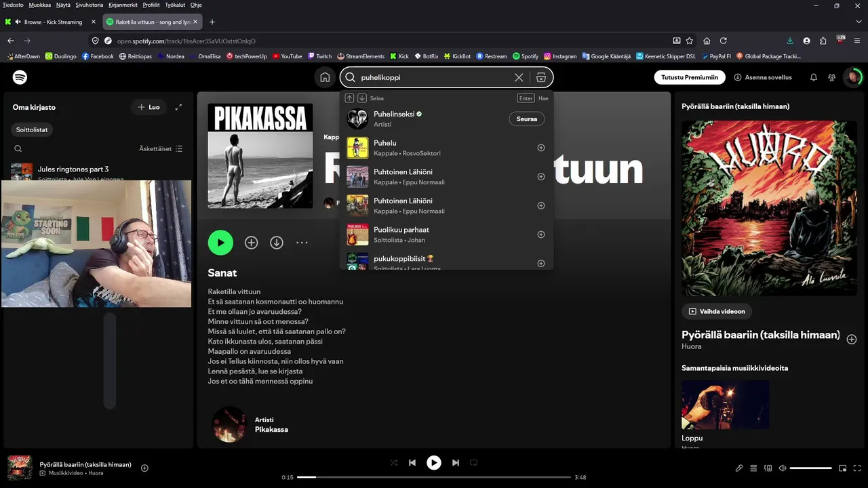
Task: Follow the artist Puhelinseksi
Action: point(527,119)
